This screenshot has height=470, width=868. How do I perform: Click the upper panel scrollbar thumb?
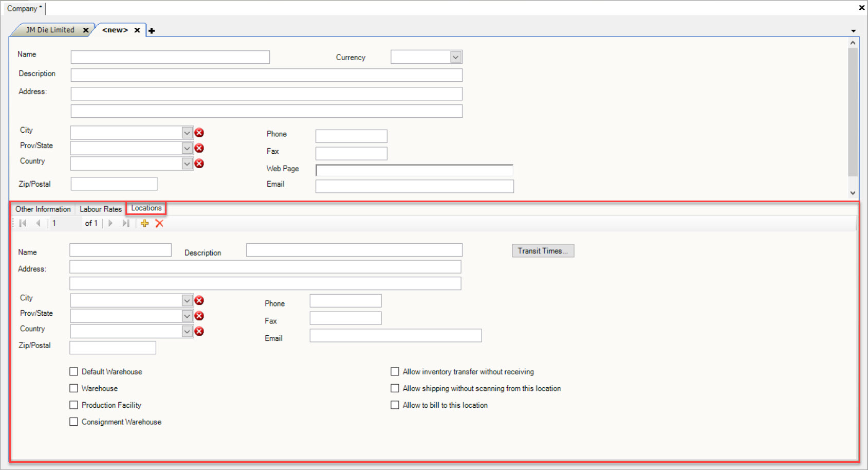click(x=853, y=112)
